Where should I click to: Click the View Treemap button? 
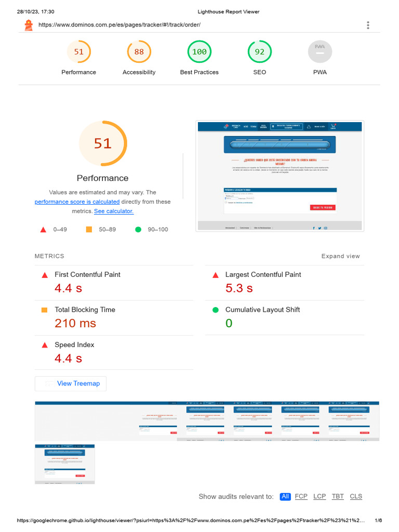(x=71, y=383)
